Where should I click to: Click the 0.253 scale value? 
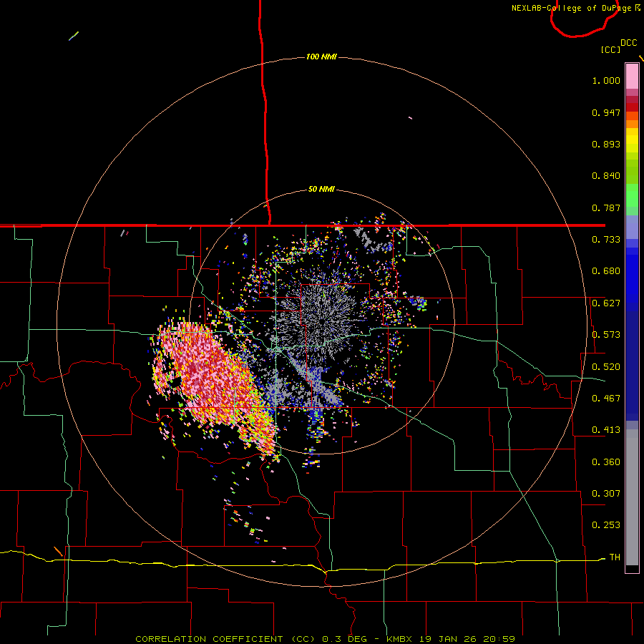606,525
